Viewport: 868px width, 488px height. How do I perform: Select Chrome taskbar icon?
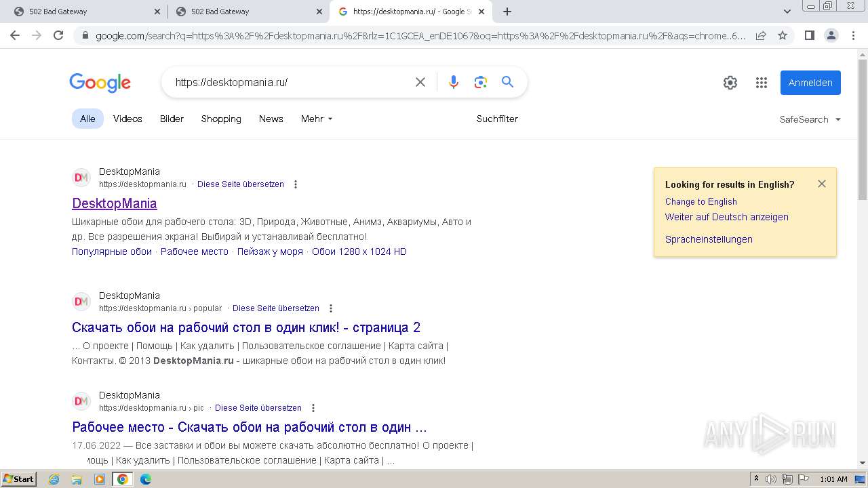point(122,479)
